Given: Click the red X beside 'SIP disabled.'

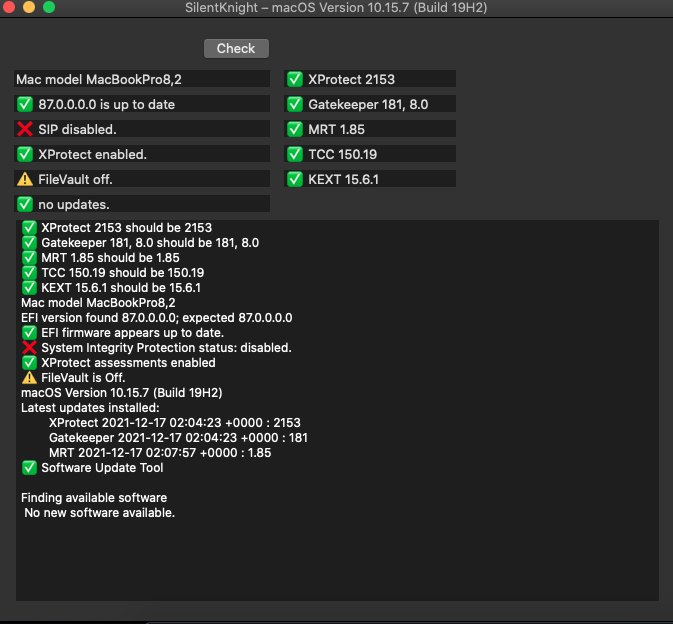Looking at the screenshot, I should 25,129.
